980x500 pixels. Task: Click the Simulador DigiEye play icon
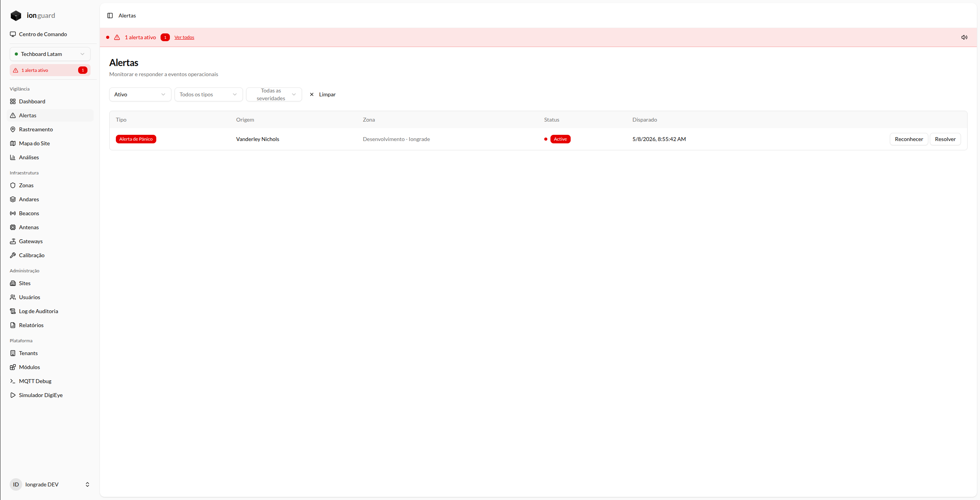coord(13,395)
